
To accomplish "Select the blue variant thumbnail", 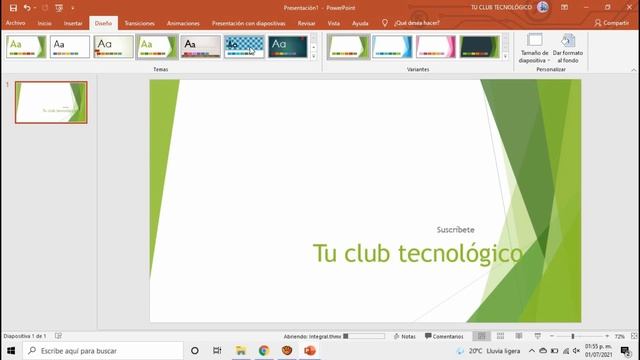I will 392,47.
